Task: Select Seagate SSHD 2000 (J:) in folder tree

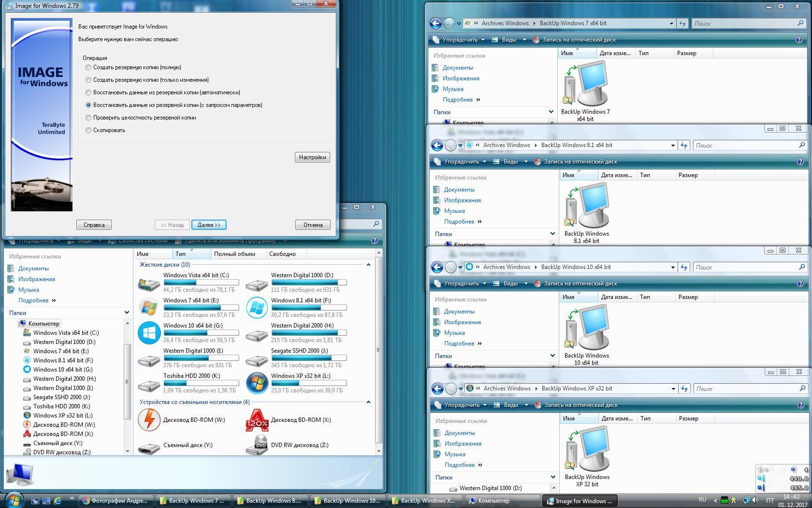Action: [61, 397]
